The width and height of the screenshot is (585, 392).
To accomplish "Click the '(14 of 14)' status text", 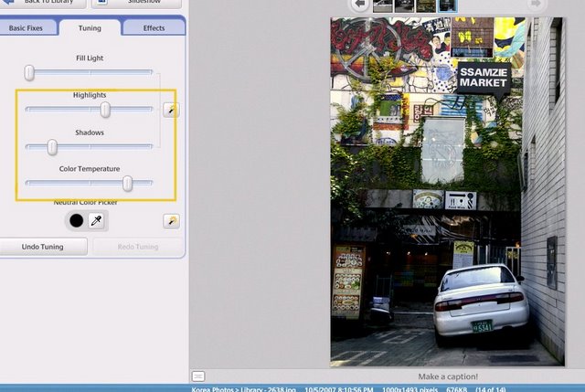I will (491, 389).
